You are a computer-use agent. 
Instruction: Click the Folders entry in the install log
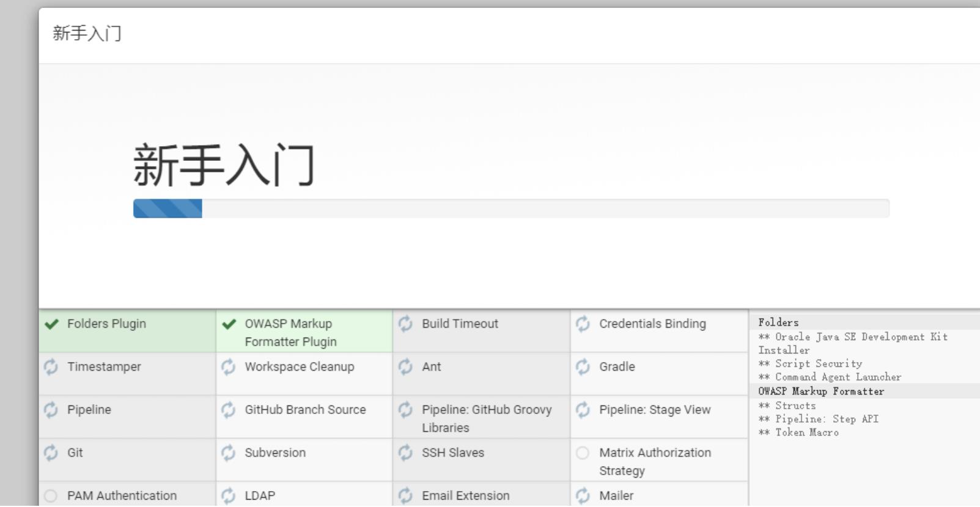point(778,322)
